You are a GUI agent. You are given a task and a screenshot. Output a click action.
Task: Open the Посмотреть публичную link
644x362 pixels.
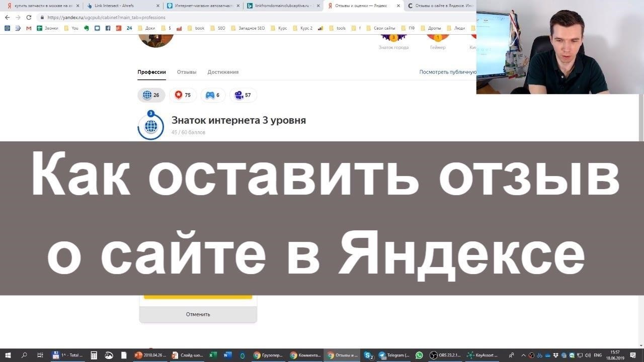[448, 72]
